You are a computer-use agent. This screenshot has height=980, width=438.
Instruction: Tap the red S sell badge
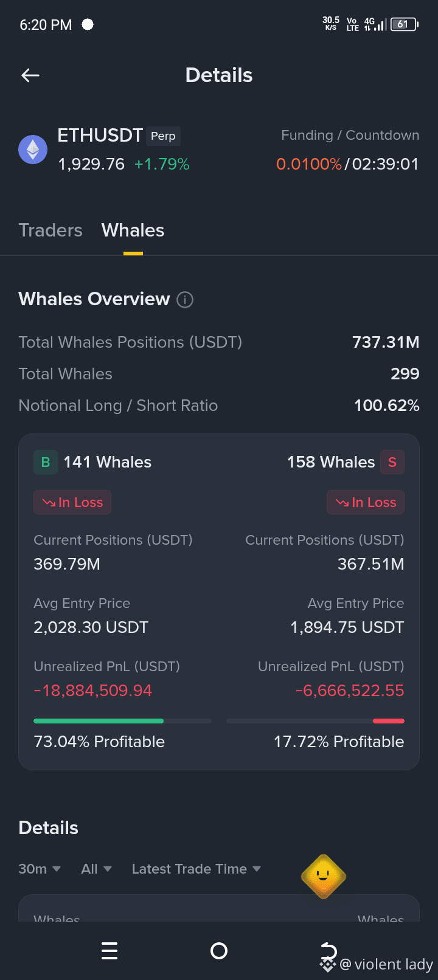pos(392,462)
